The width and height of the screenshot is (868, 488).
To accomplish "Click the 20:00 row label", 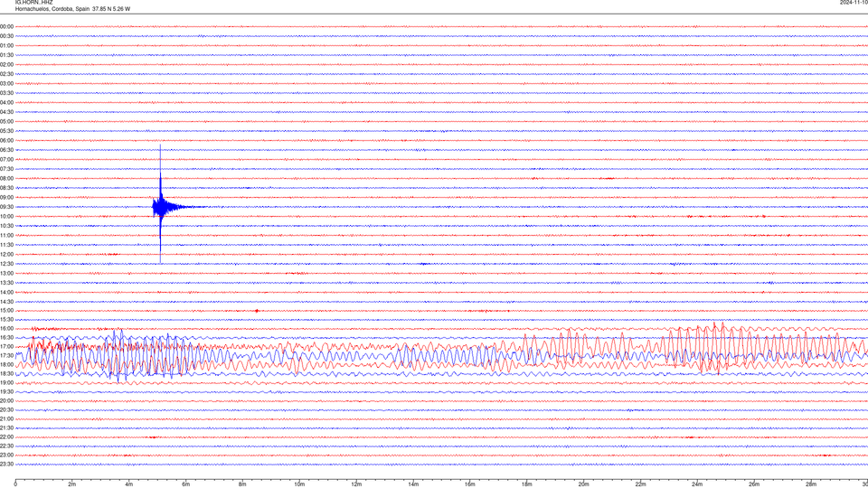I will coord(6,400).
